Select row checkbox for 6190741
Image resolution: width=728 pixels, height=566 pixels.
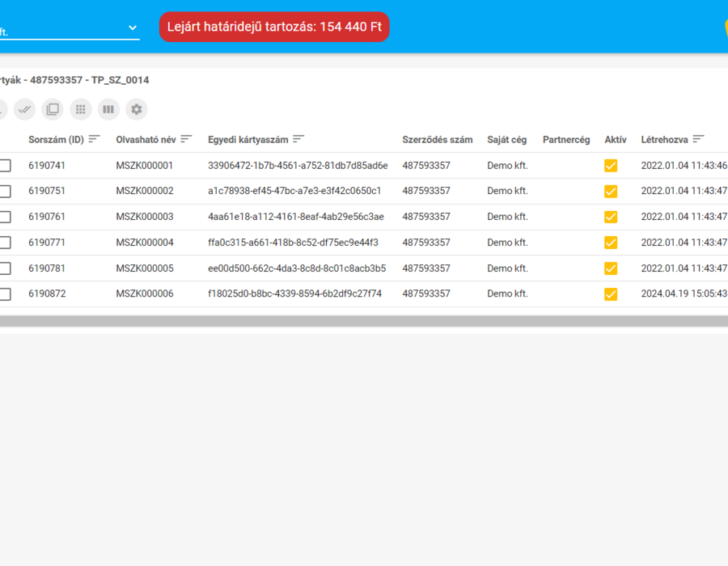[x=5, y=166]
